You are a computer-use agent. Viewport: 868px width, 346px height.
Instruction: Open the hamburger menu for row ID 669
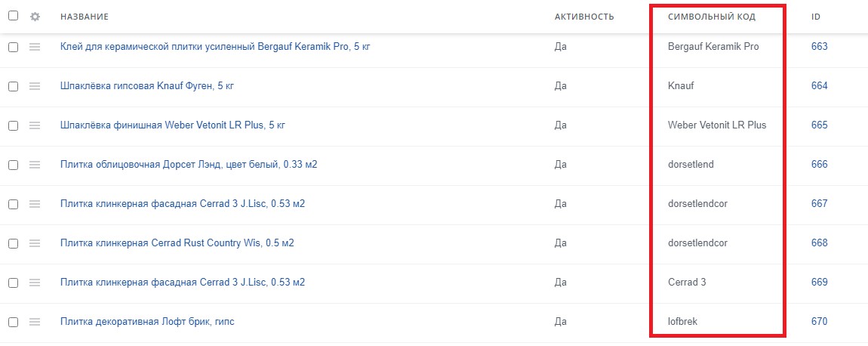click(35, 283)
